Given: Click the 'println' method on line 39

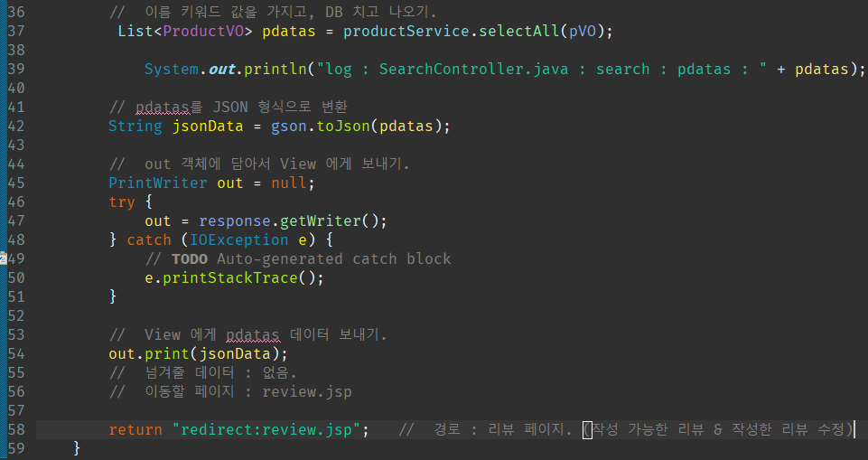Looking at the screenshot, I should point(275,70).
